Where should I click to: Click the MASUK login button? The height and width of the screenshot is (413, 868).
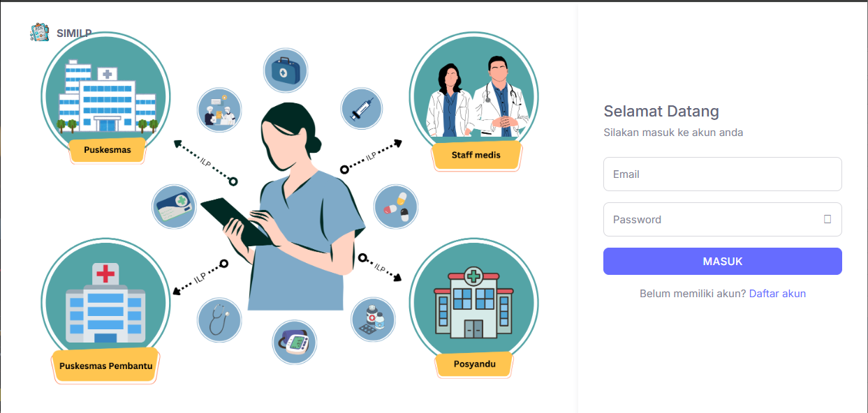(723, 262)
